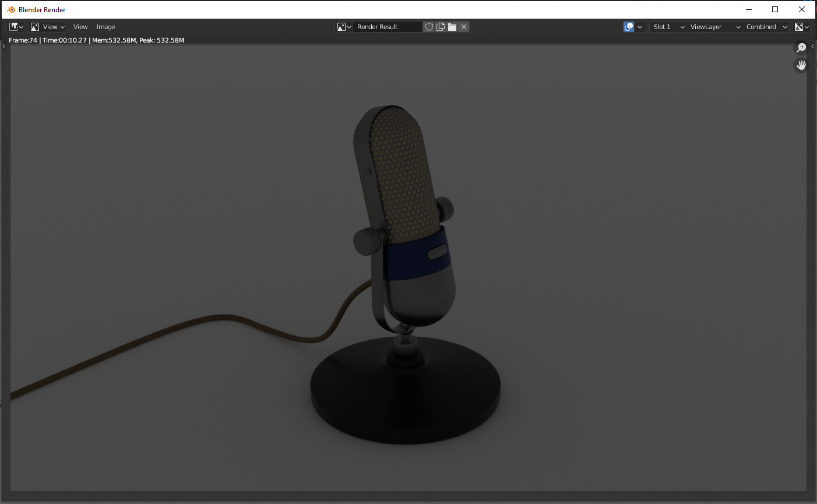The image size is (817, 504).
Task: Toggle the gizmo display button
Action: (629, 27)
